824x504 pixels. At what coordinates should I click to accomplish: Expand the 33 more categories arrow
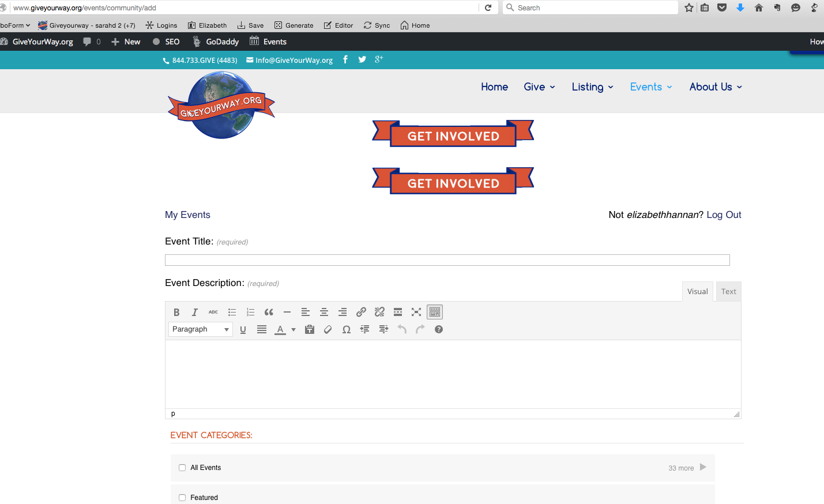[703, 467]
